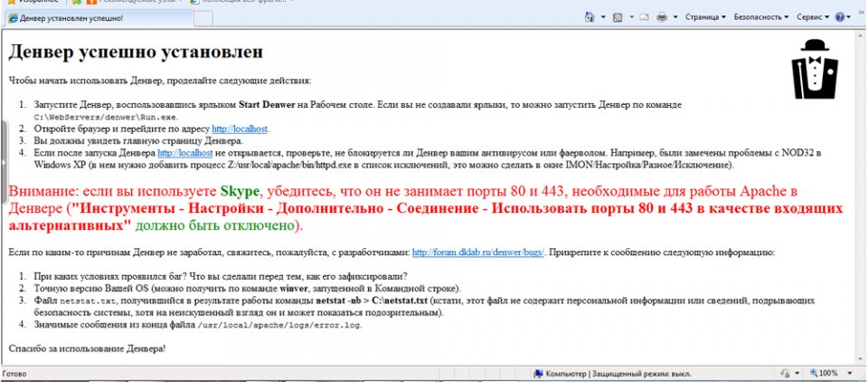Expand the RSS feeds dropdown arrow
The height and width of the screenshot is (382, 868).
click(x=632, y=17)
